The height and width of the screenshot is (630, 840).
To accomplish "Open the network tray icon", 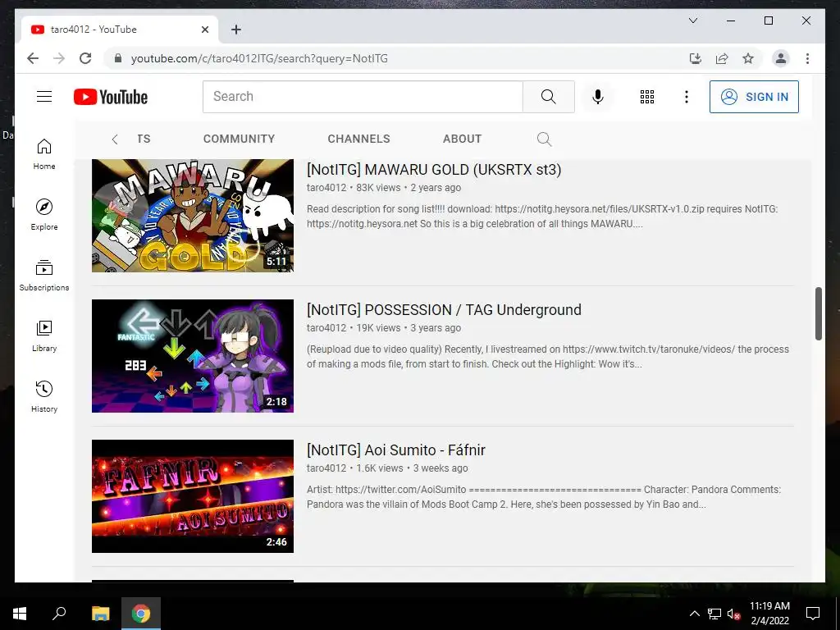I will tap(714, 614).
